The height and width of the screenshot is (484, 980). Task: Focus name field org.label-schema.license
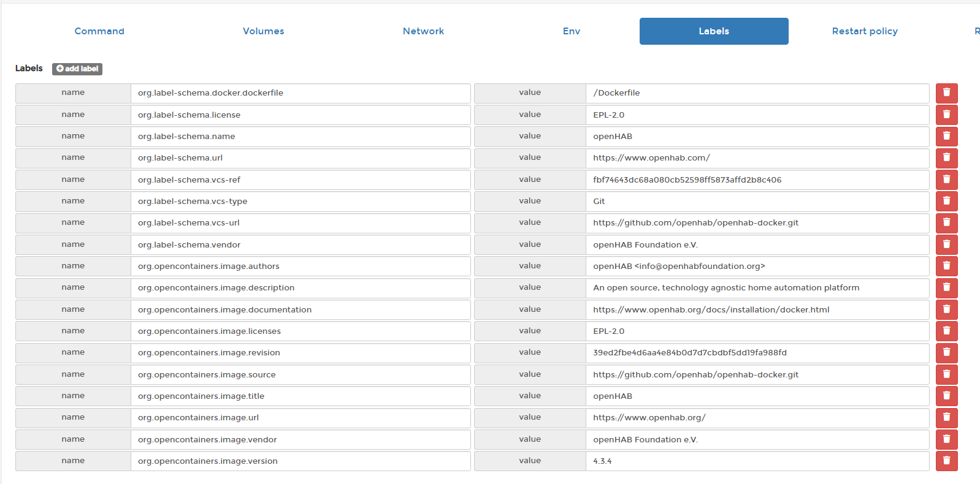301,115
